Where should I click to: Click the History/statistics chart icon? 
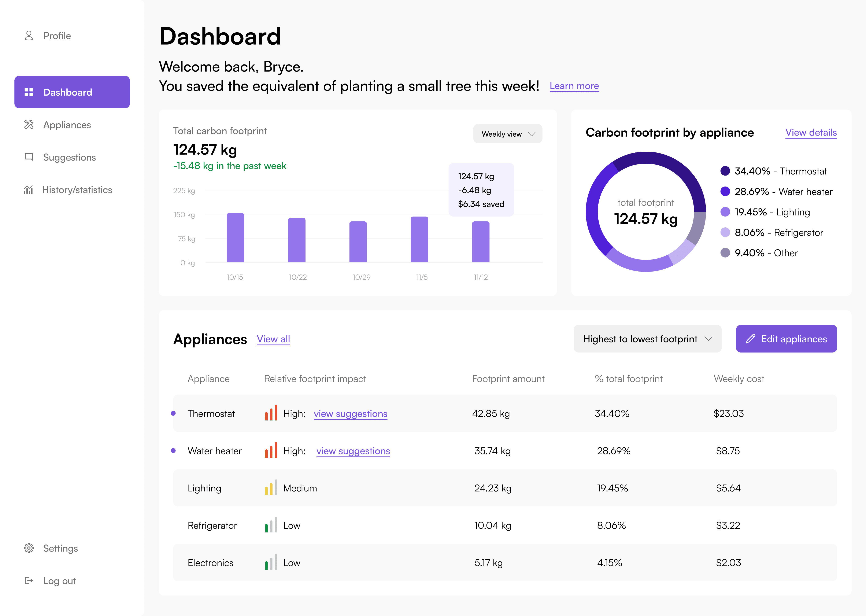click(x=29, y=190)
